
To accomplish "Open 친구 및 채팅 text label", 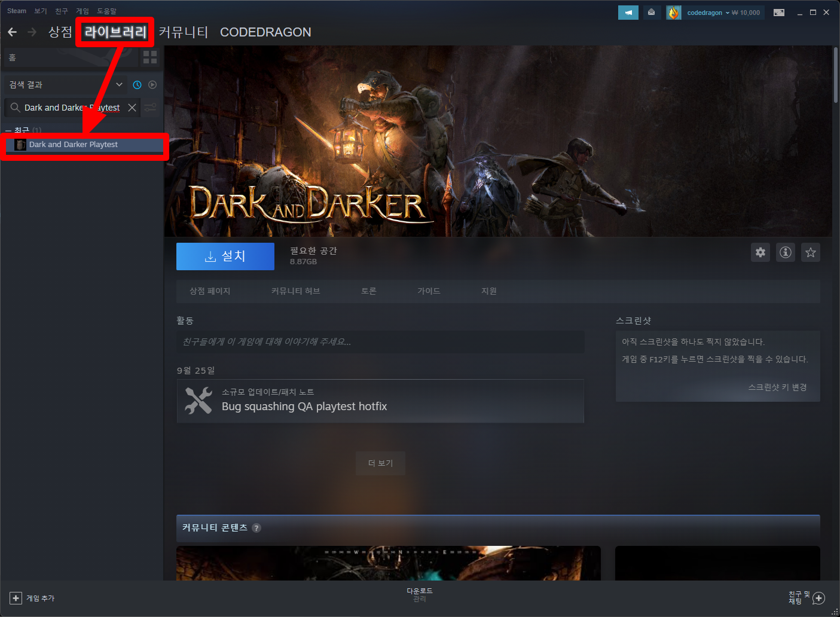I will [x=799, y=598].
